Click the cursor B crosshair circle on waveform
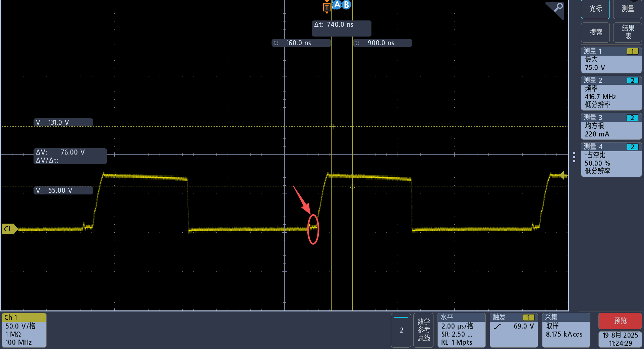This screenshot has width=644, height=349. (352, 186)
